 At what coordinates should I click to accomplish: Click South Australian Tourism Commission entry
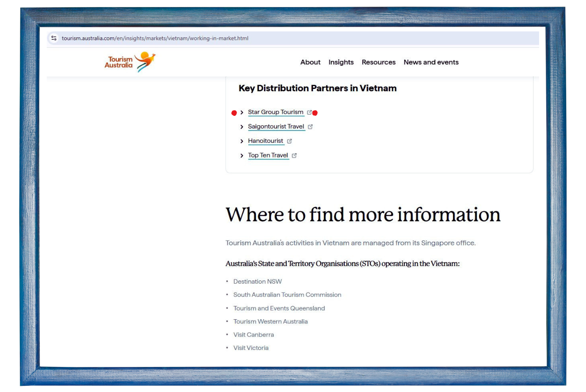point(287,295)
